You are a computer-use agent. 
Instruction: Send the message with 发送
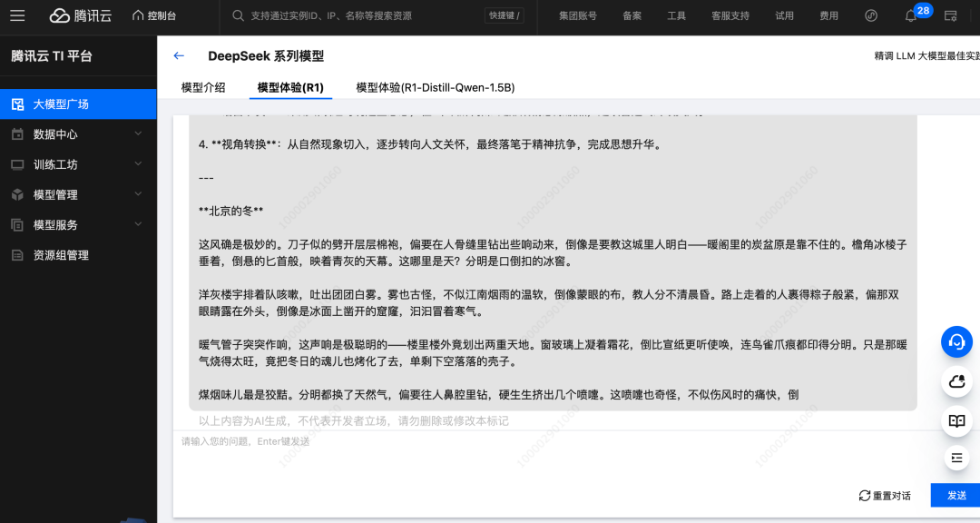tap(956, 496)
